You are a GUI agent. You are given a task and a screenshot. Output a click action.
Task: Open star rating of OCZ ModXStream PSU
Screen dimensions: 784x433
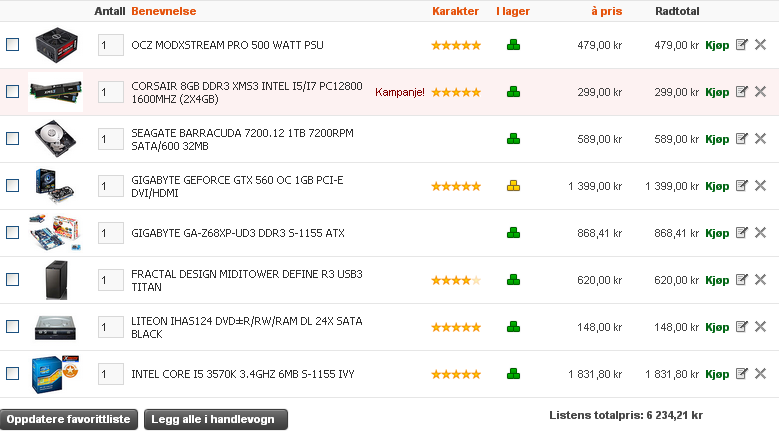(x=456, y=46)
